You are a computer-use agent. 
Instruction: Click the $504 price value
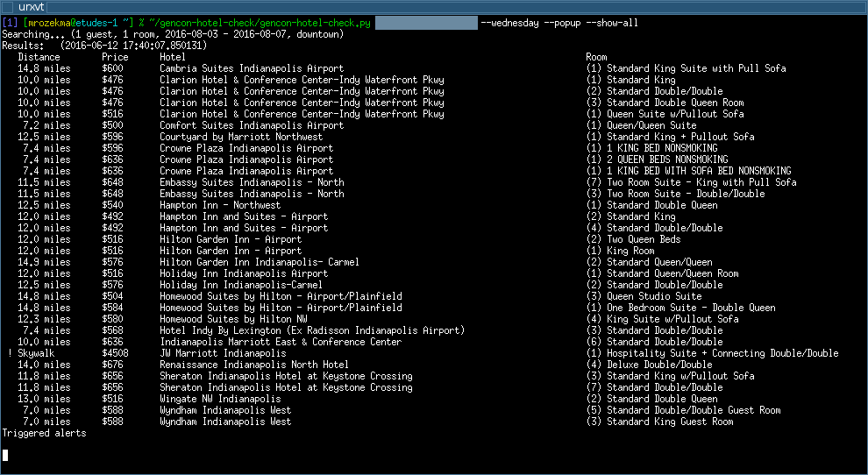click(x=112, y=296)
